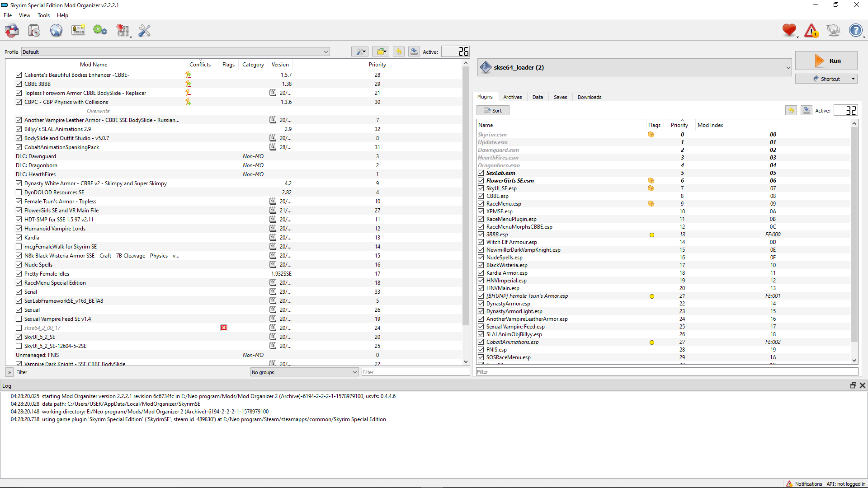Click the Conflicts column header
This screenshot has width=868, height=488.
click(200, 64)
